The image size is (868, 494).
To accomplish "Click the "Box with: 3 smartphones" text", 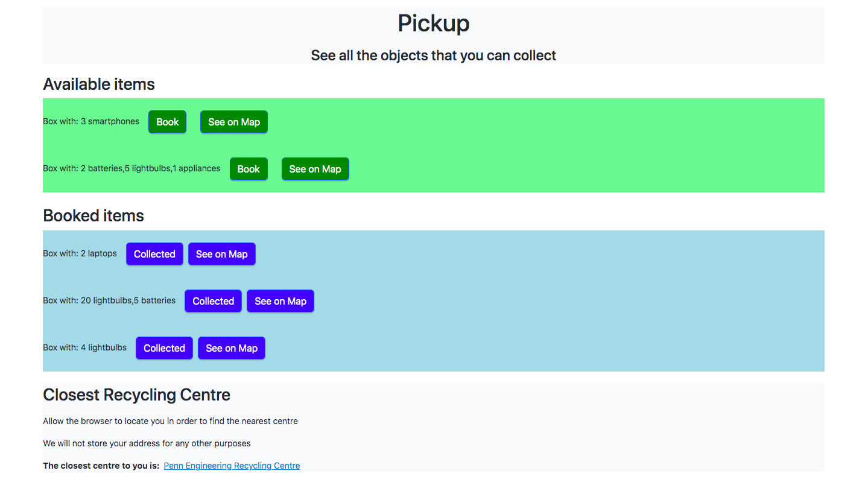I will [91, 121].
